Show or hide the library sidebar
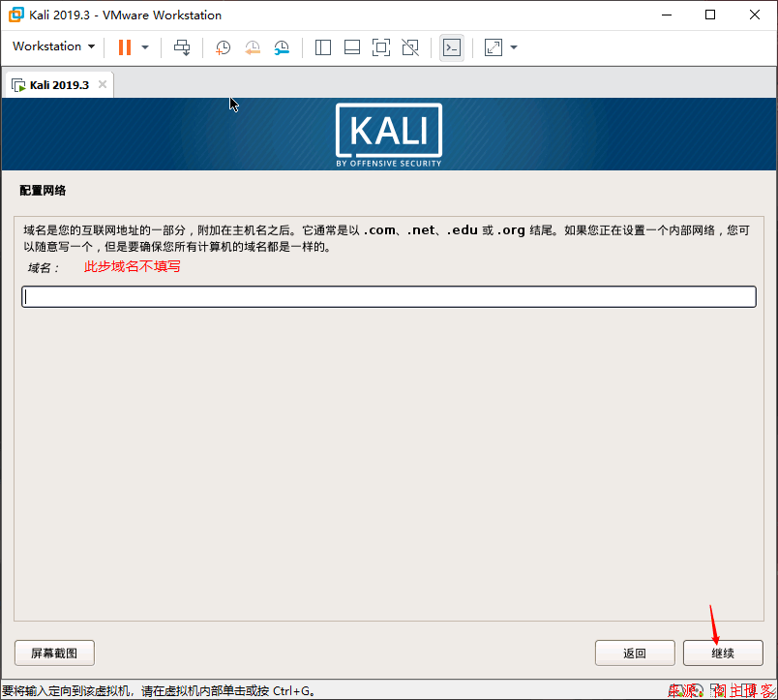Viewport: 778px width, 700px height. (323, 47)
